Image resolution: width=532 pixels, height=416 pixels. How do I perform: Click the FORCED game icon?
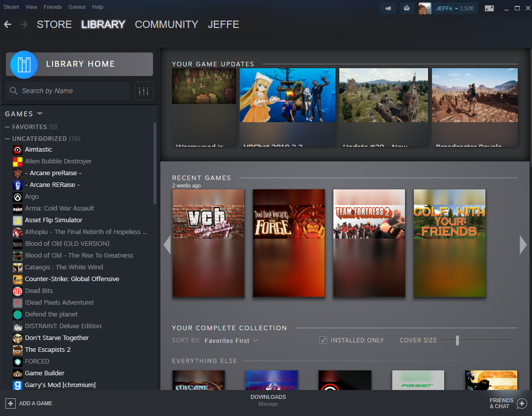pos(18,362)
